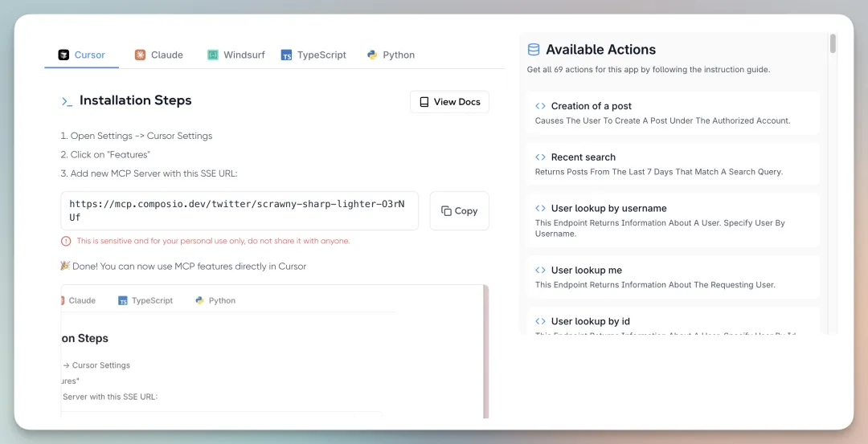Image resolution: width=868 pixels, height=444 pixels.
Task: Click the Cursor logo icon in tab
Action: tap(63, 55)
